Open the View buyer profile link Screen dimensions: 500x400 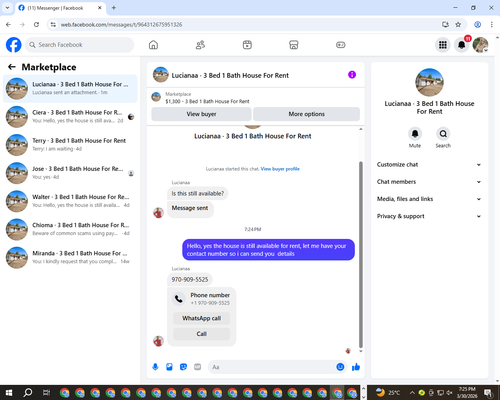tap(280, 169)
